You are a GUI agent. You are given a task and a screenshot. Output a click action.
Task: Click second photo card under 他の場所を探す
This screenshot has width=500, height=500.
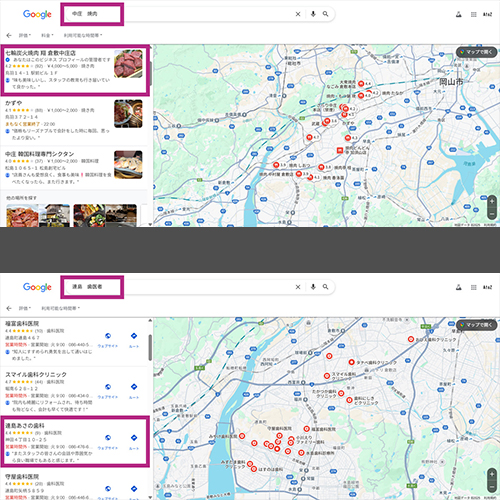105,216
